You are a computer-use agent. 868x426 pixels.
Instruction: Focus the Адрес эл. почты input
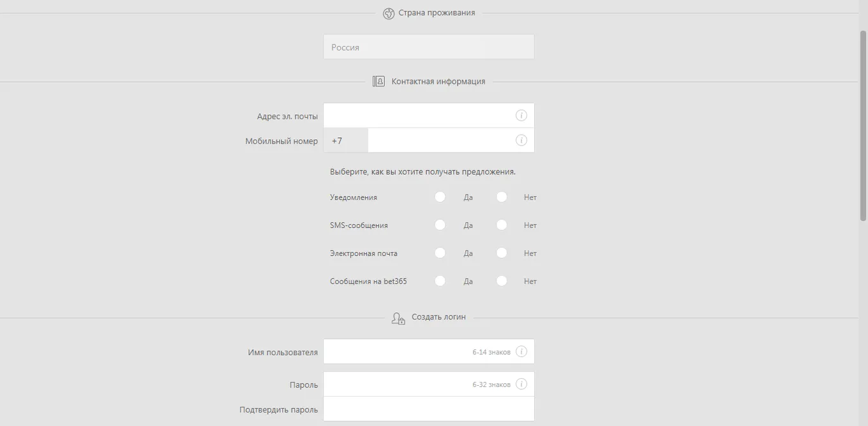tap(429, 116)
